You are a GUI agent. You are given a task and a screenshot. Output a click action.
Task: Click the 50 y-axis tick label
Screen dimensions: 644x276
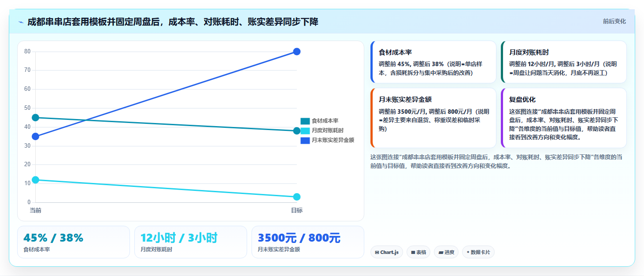(27, 108)
